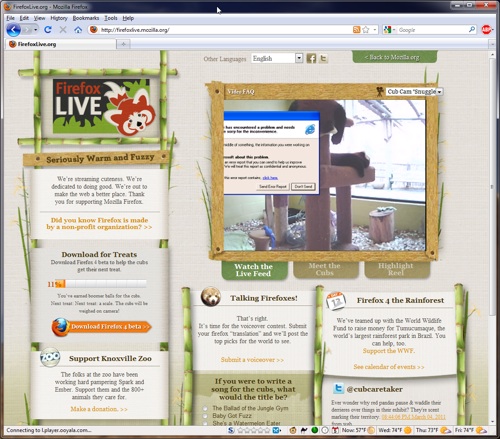Open the History menu
The height and width of the screenshot is (439, 500).
(x=59, y=18)
